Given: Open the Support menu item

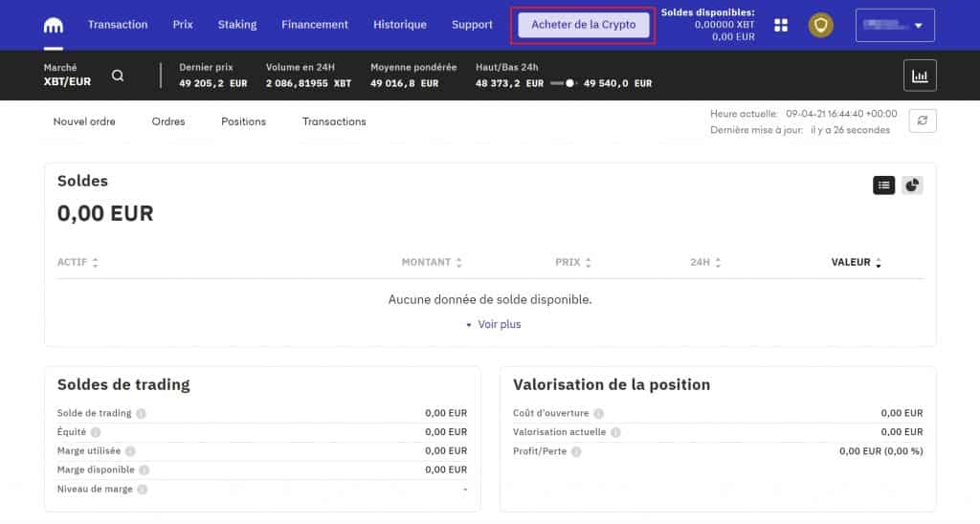Looking at the screenshot, I should 472,24.
